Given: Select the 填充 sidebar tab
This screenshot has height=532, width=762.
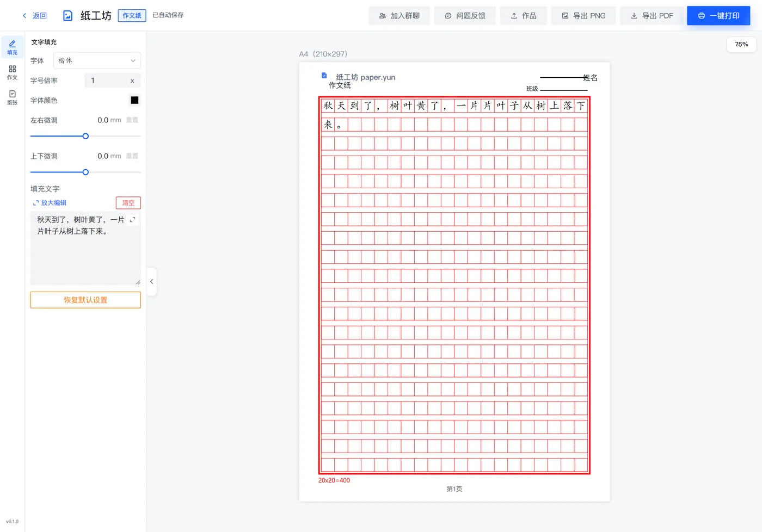Looking at the screenshot, I should pos(13,47).
